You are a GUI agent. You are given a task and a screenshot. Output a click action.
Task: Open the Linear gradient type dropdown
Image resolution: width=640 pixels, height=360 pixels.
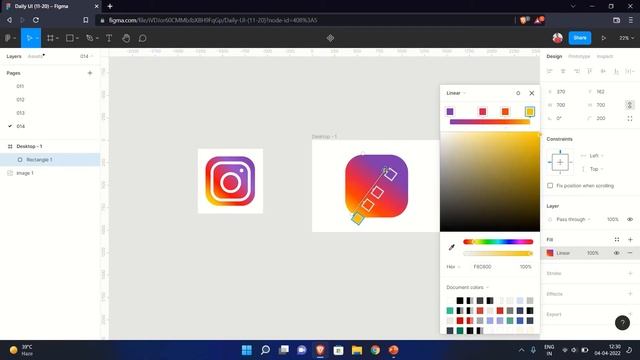(x=456, y=93)
